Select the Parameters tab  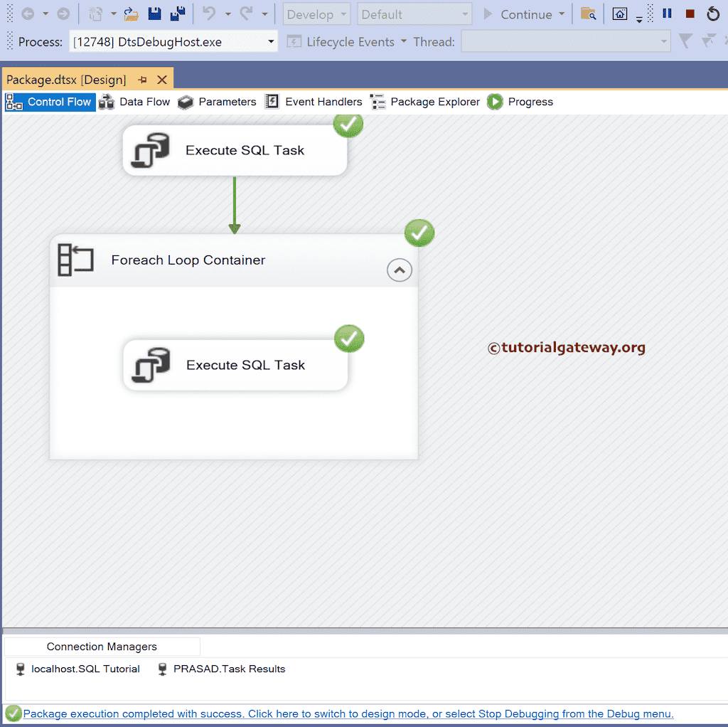pos(227,102)
